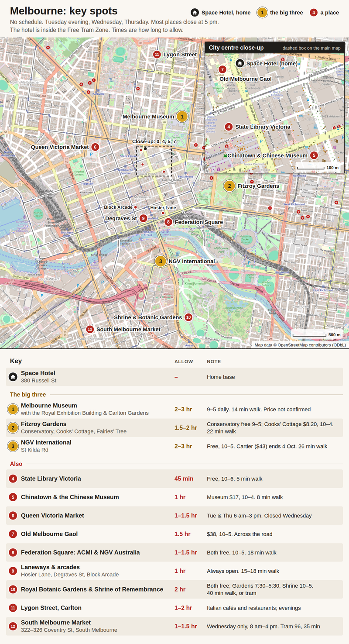Click the gold 1 icon labeled 'the big three'

pos(262,13)
